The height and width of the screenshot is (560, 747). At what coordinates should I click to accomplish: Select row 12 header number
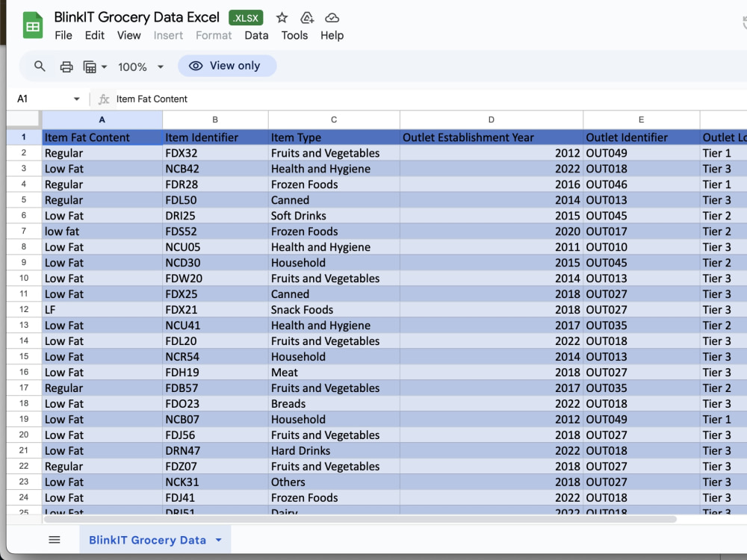tap(24, 310)
